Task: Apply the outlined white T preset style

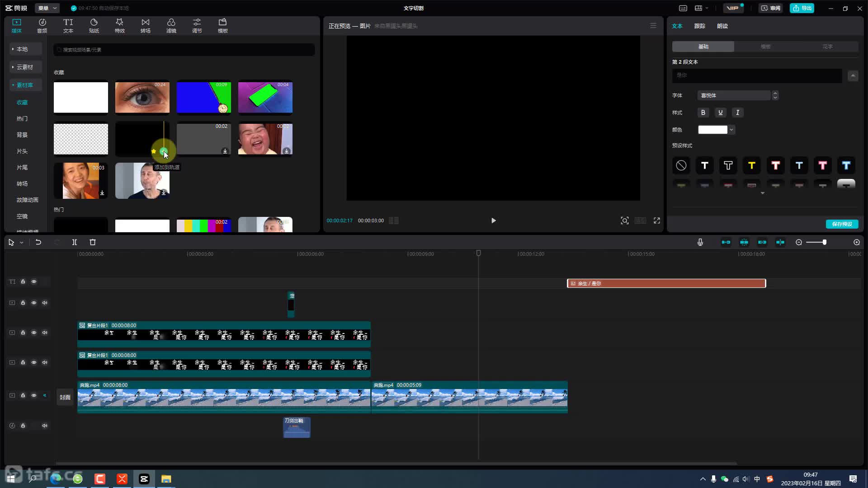Action: (728, 165)
